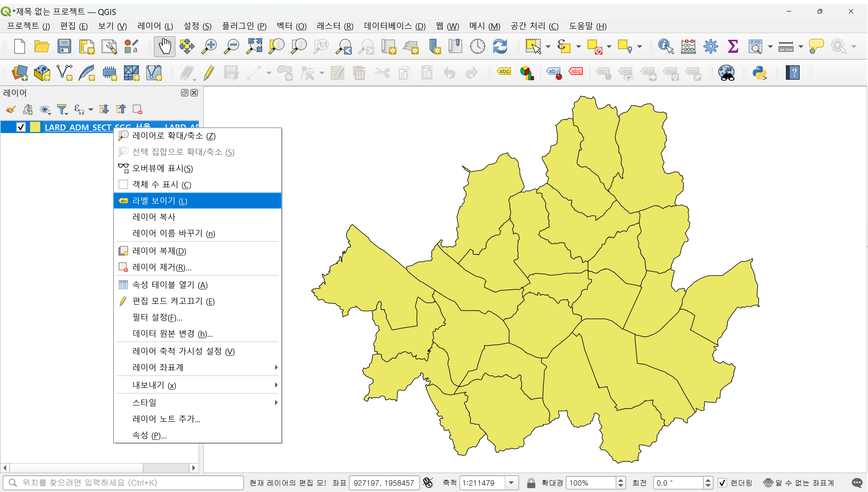Screen dimensions: 868x492
Task: Select the Pan Map hand tool
Action: pos(165,46)
